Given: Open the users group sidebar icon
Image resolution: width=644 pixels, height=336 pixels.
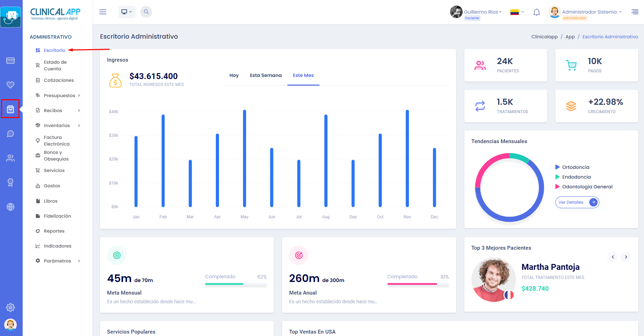Looking at the screenshot, I should [x=10, y=158].
